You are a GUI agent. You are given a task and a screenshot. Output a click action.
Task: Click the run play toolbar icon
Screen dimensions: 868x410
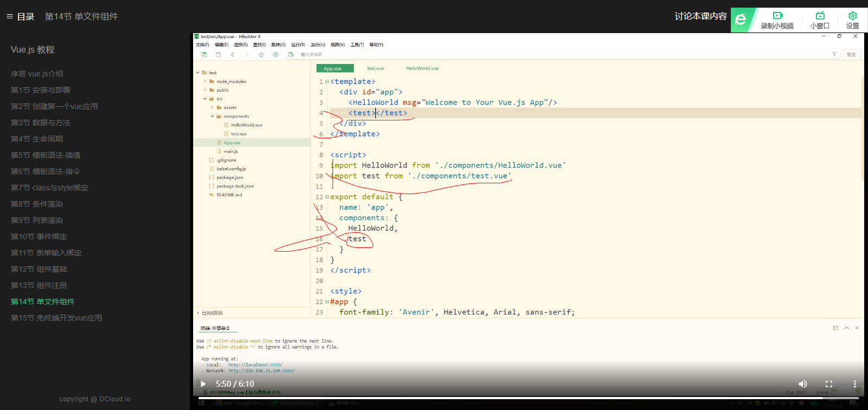tap(276, 55)
